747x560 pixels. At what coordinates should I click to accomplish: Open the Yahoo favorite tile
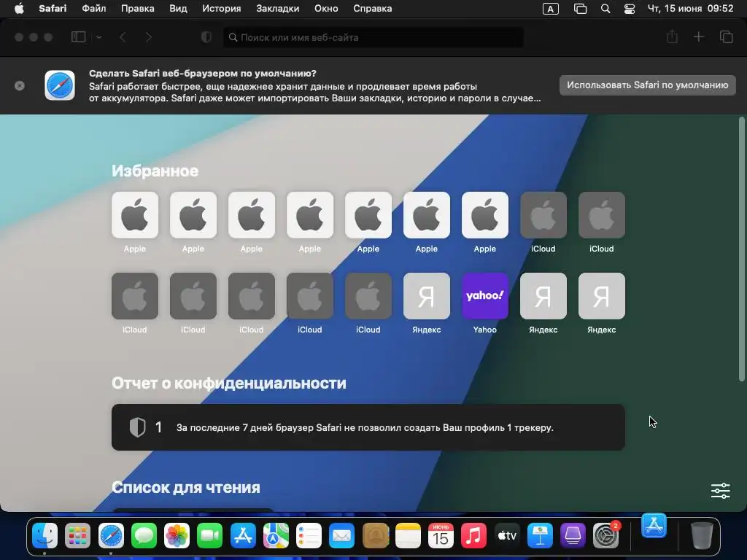coord(485,296)
